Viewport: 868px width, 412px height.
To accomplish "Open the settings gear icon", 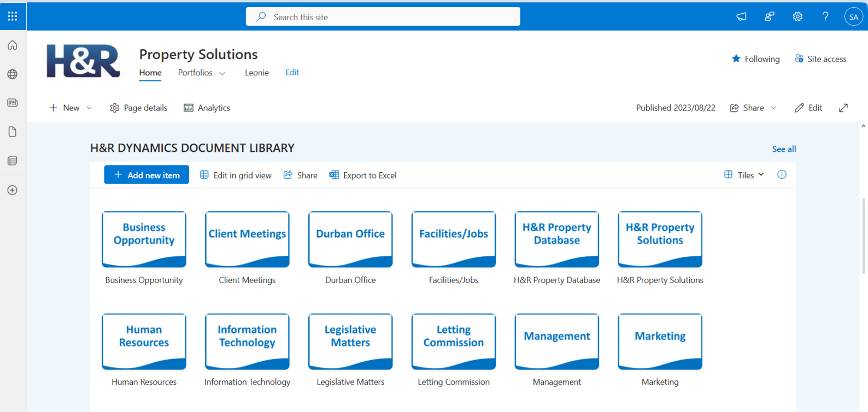I will (x=797, y=17).
